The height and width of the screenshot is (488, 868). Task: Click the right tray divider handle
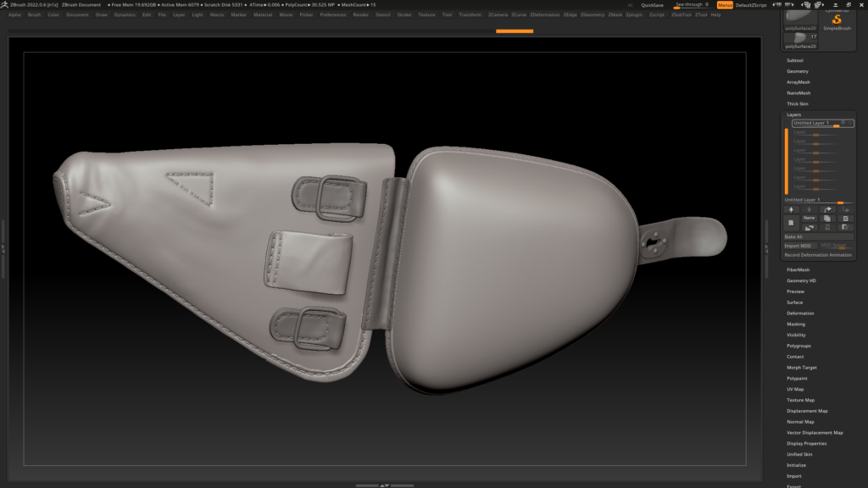[x=766, y=249]
